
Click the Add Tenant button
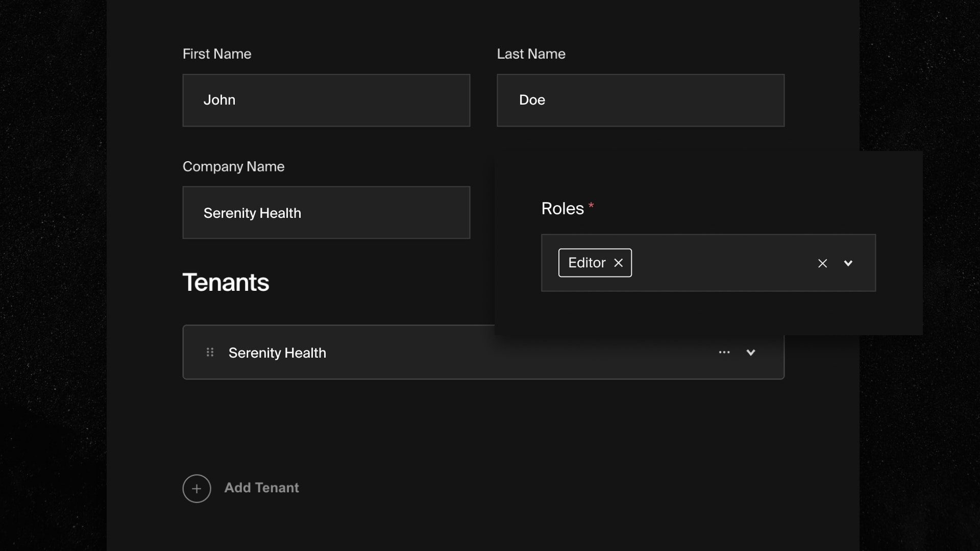(240, 488)
